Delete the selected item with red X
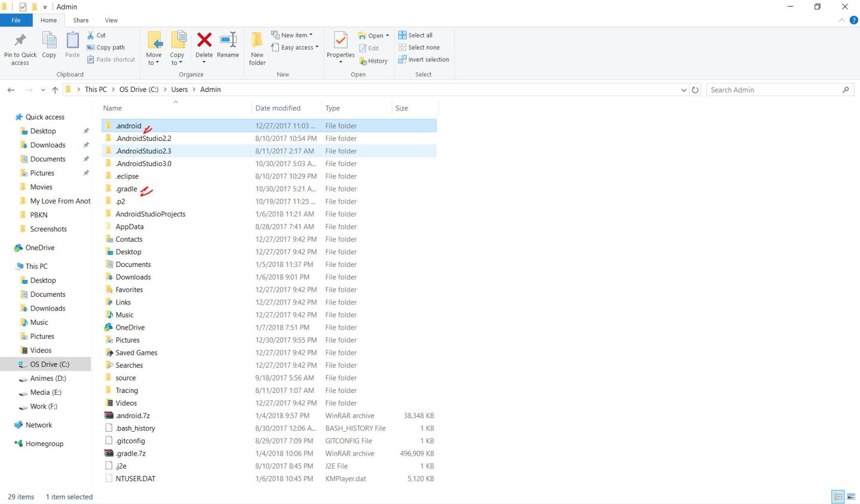Screen dimensions: 860x504 pyautogui.click(x=204, y=40)
